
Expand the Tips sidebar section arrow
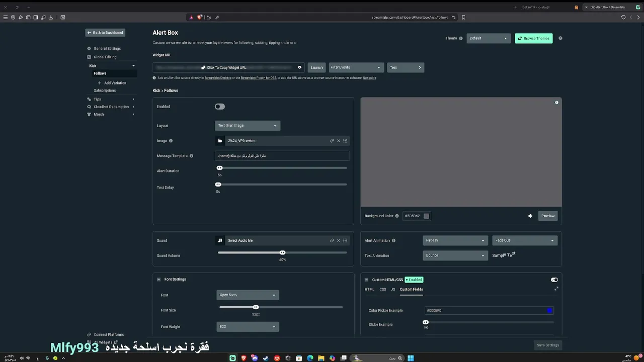coord(133,100)
